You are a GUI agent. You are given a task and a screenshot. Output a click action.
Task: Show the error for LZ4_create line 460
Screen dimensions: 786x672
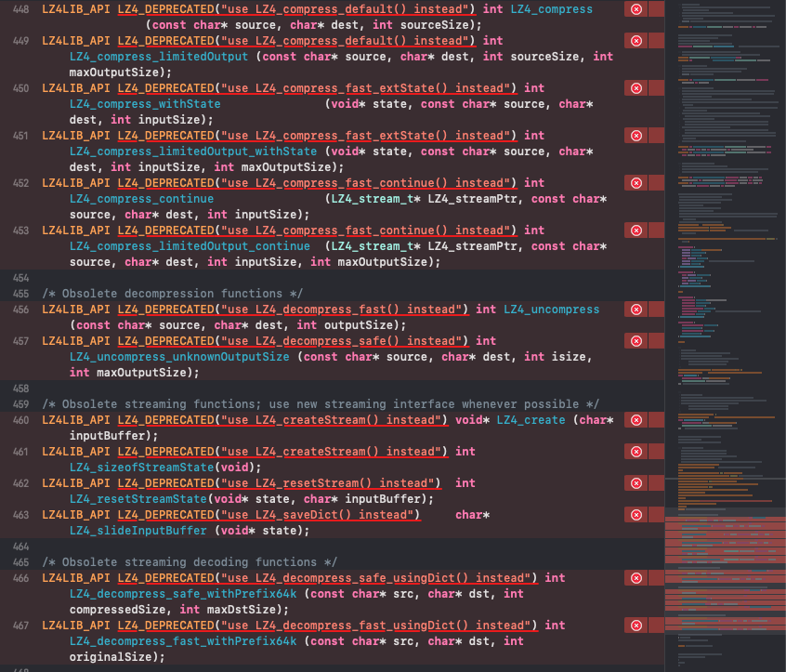[x=636, y=420]
